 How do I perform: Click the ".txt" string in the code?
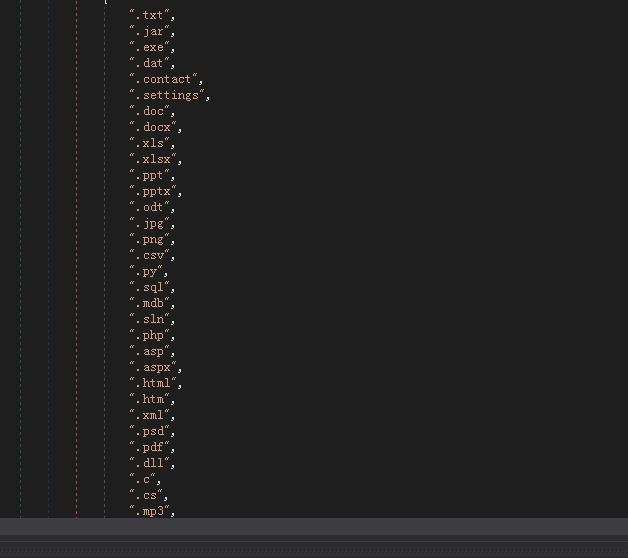point(149,16)
